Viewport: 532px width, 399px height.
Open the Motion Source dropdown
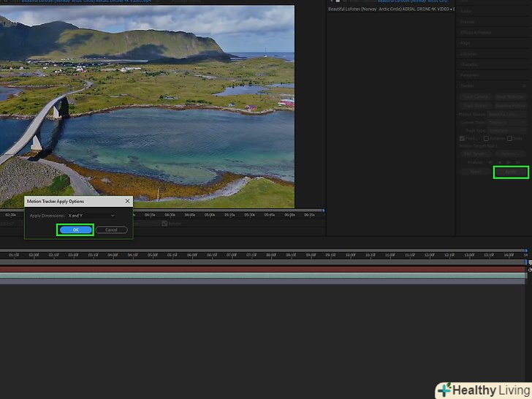506,114
